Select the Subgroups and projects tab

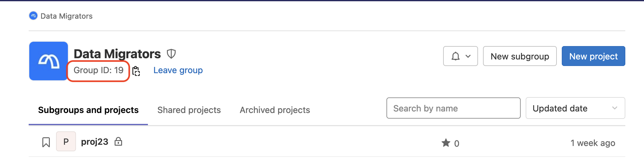tap(88, 110)
